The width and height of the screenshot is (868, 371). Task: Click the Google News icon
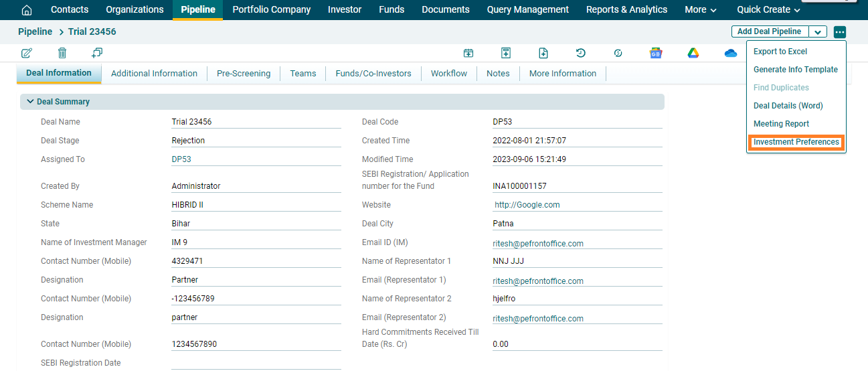click(x=656, y=54)
